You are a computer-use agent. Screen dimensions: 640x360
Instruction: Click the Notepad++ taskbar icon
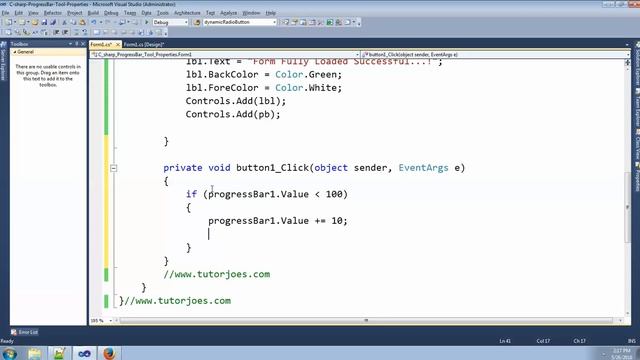(x=60, y=353)
